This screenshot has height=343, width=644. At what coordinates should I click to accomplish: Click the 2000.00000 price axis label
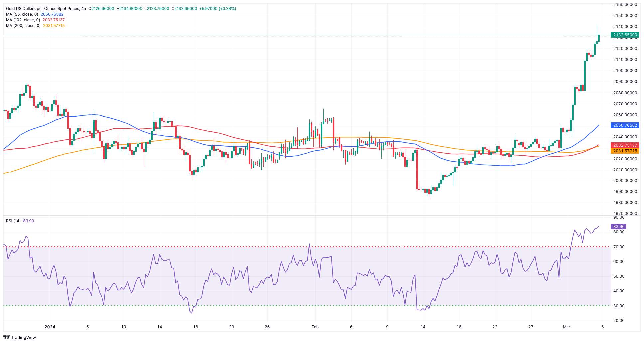[625, 181]
